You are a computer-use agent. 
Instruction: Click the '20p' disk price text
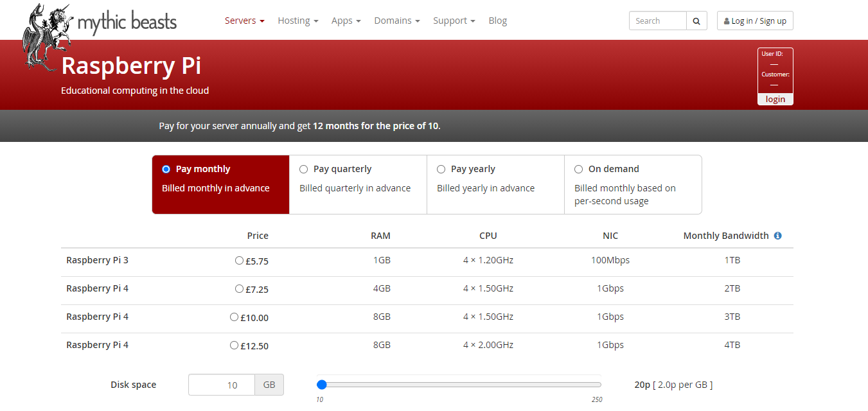click(x=642, y=385)
